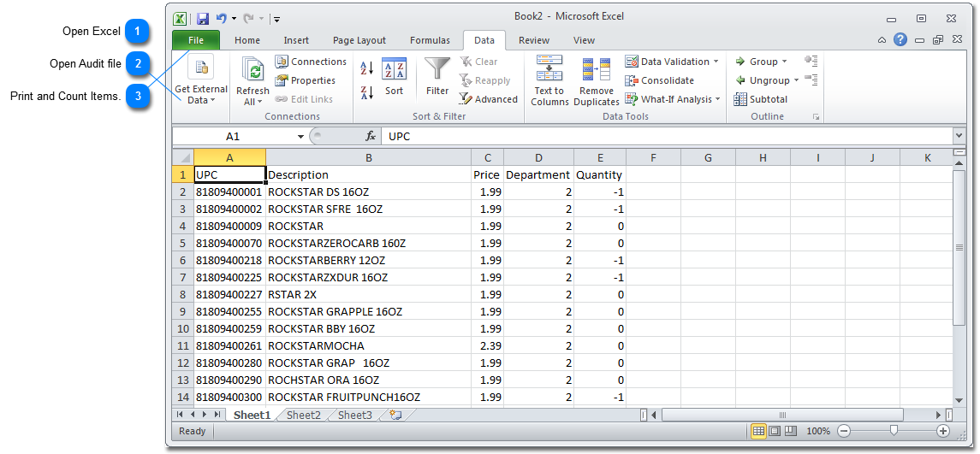This screenshot has height=454, width=980.
Task: Click the Advanced filter option
Action: 489,98
